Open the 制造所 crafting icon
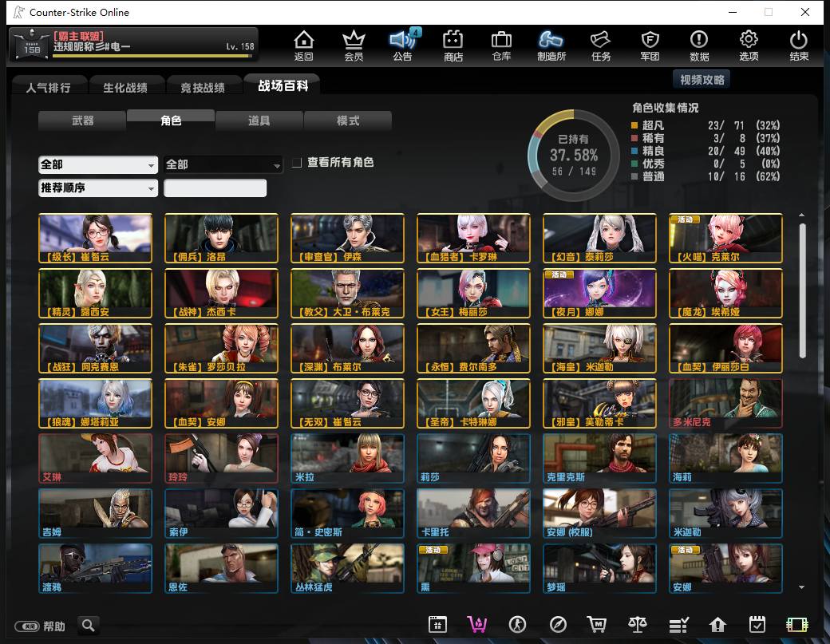This screenshot has height=644, width=830. coord(551,45)
